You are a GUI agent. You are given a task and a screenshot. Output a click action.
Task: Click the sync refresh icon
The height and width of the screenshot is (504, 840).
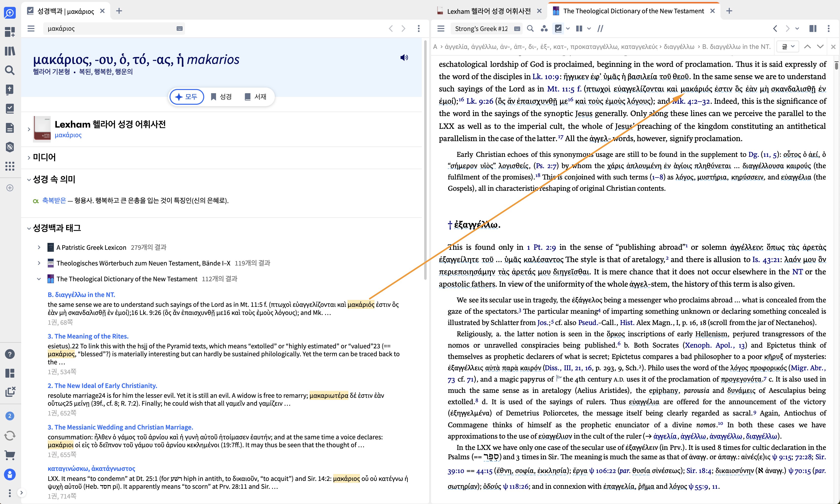point(10,435)
